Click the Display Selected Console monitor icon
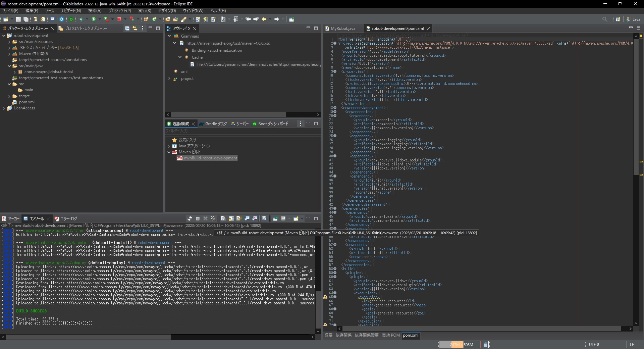 click(x=283, y=218)
